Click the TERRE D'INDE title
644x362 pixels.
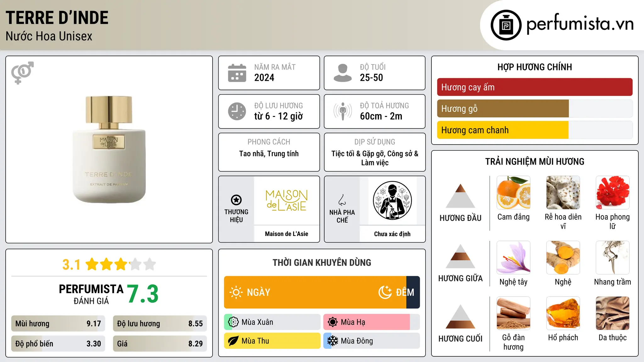[57, 18]
